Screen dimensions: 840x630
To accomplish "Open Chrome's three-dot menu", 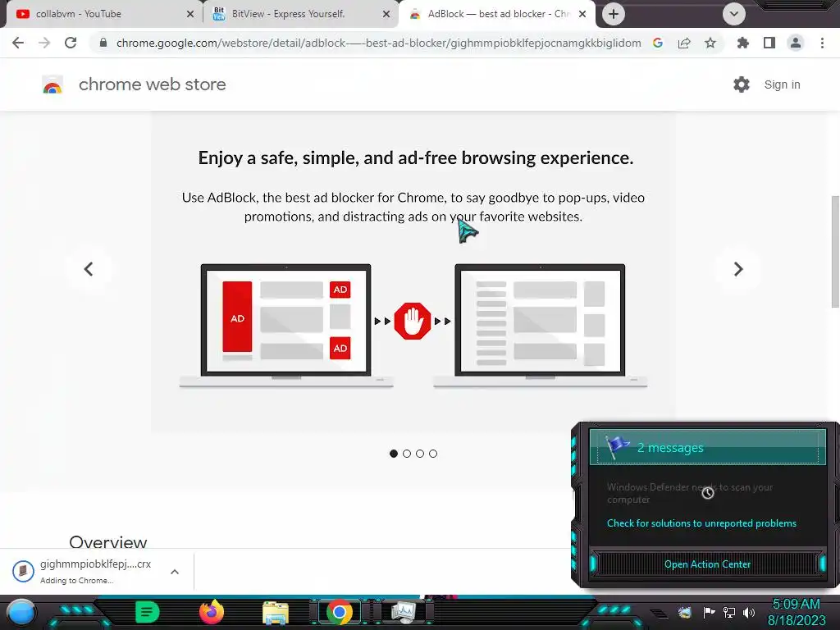I will [x=822, y=43].
